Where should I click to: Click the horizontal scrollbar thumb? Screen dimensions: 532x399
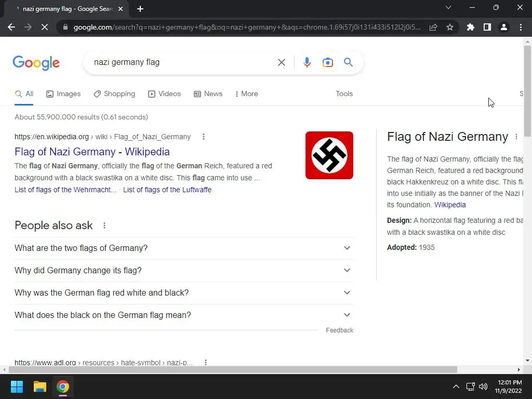click(233, 369)
